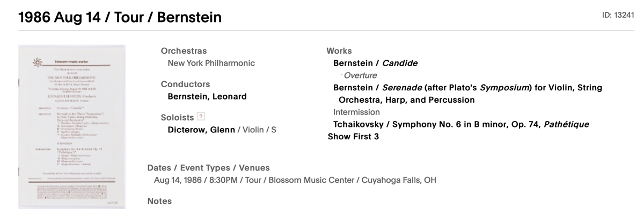Click the Soloists section heading

[x=177, y=117]
